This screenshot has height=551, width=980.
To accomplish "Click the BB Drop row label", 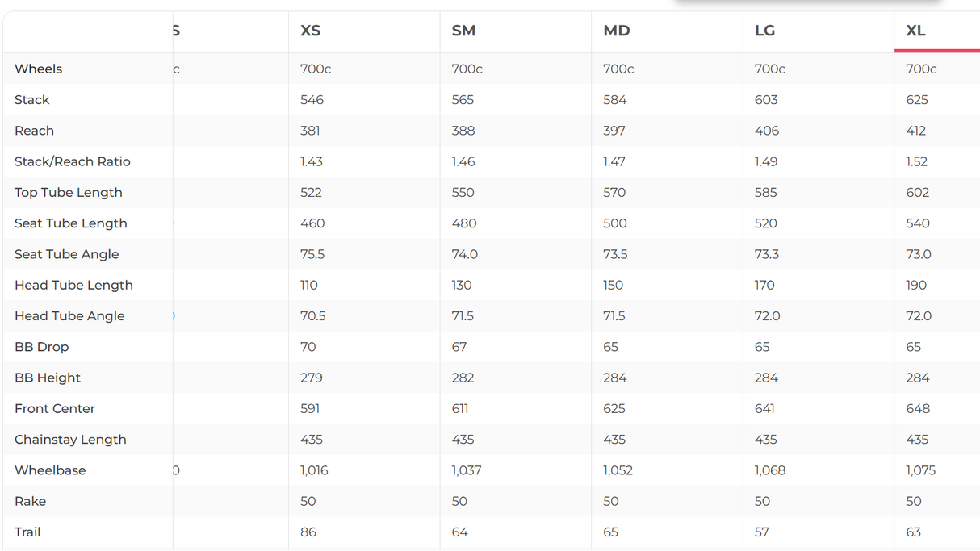I will (42, 347).
